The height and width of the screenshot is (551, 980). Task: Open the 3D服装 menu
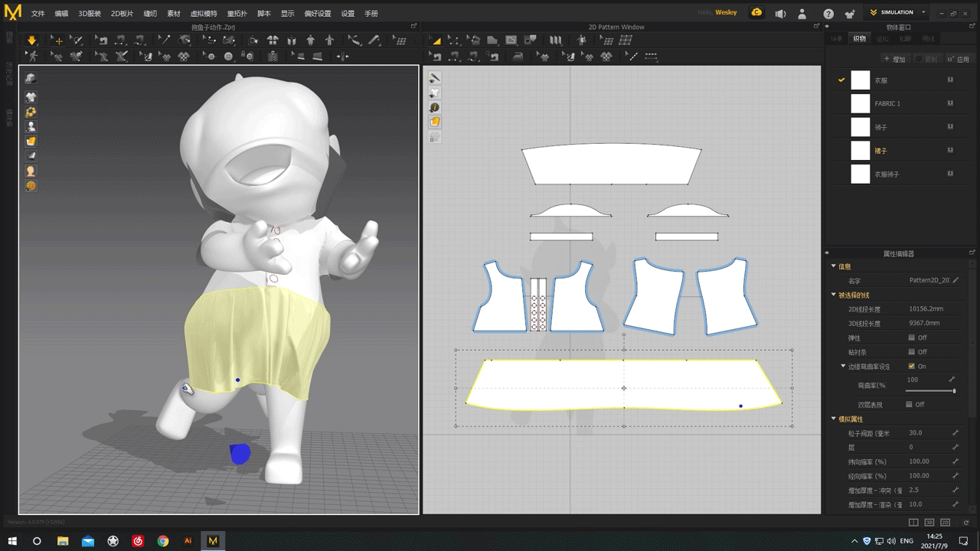pyautogui.click(x=89, y=14)
